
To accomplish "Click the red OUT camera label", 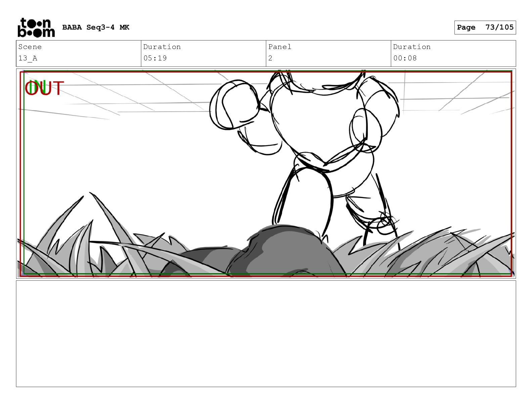I will click(x=45, y=88).
